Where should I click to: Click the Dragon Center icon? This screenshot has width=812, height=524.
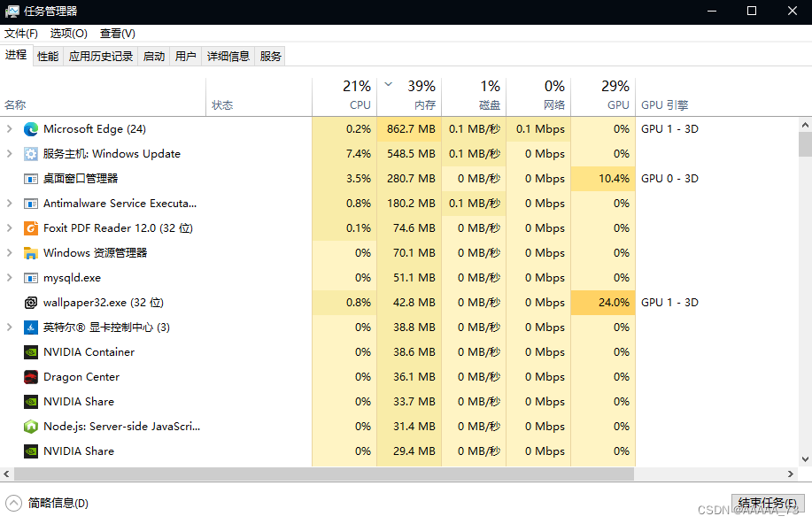tap(31, 377)
